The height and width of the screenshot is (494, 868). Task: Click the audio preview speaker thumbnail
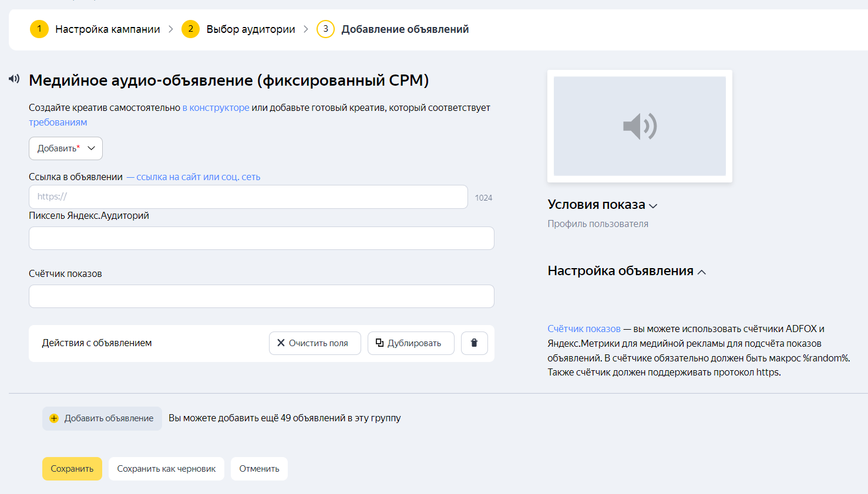[640, 126]
